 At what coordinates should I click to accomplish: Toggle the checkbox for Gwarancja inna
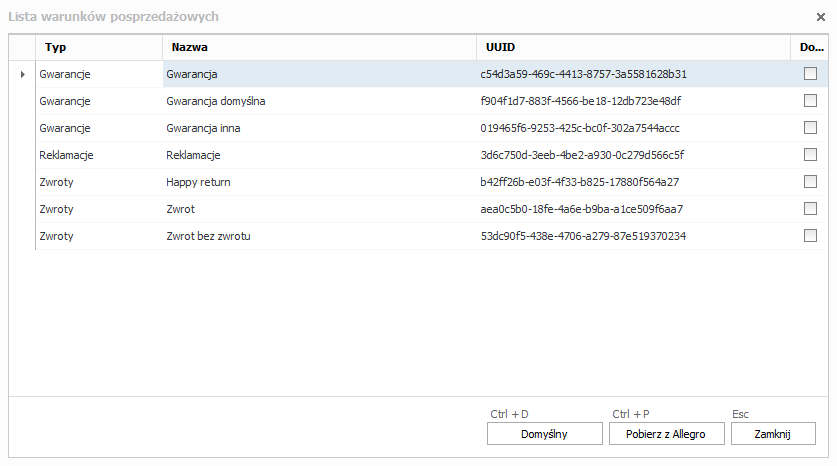[x=810, y=128]
